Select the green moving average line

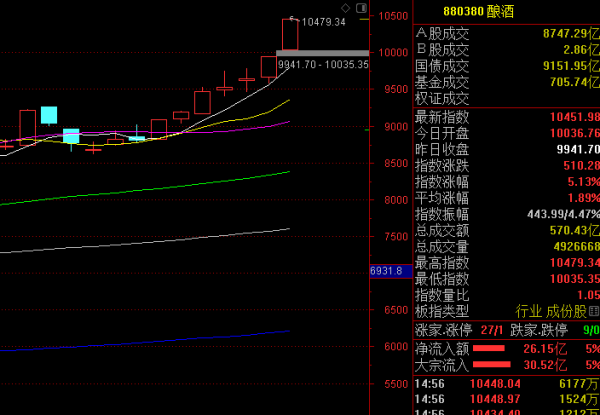(x=150, y=190)
